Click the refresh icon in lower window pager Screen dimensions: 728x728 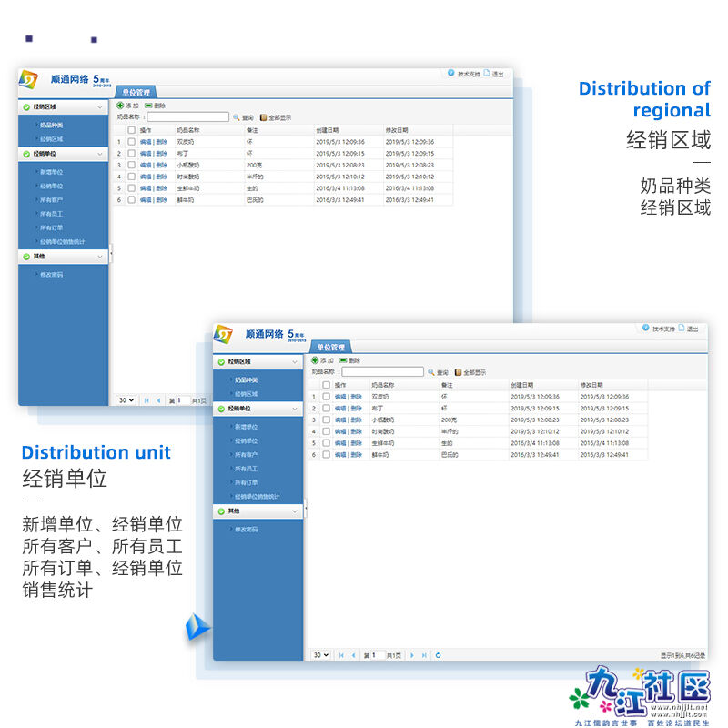pyautogui.click(x=439, y=655)
